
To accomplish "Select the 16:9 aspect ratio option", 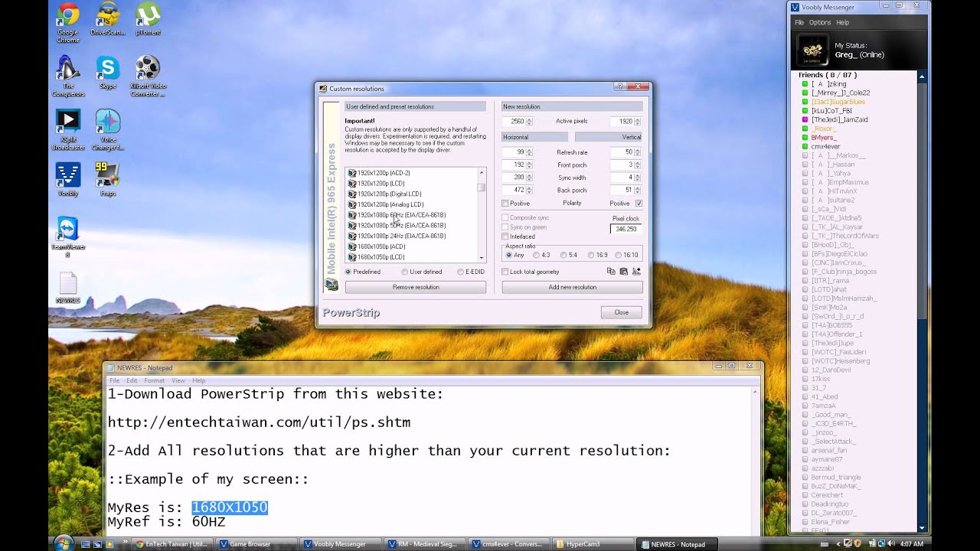I will 591,255.
